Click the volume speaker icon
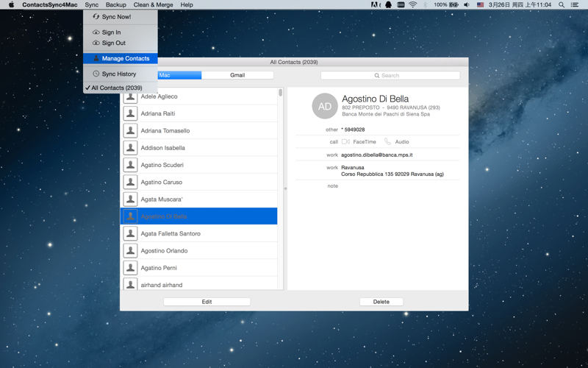 467,5
